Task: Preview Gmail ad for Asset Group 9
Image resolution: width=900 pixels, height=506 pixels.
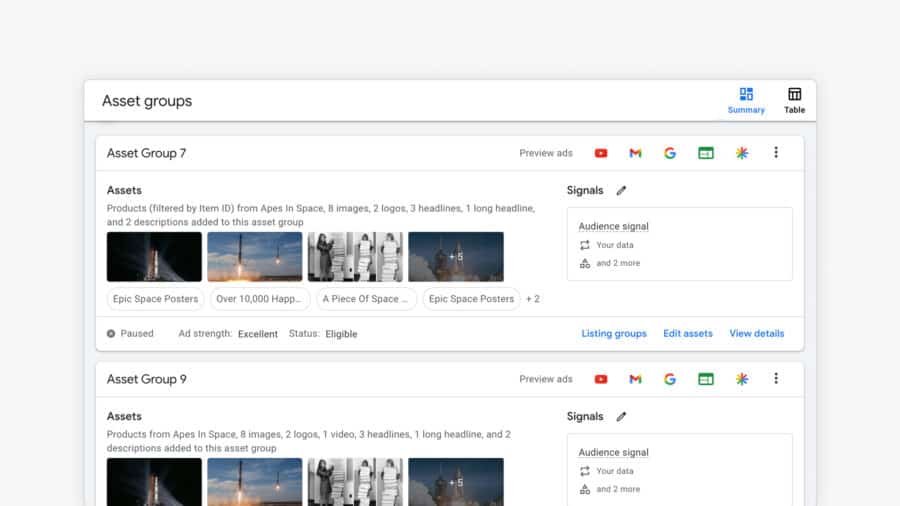Action: click(635, 379)
